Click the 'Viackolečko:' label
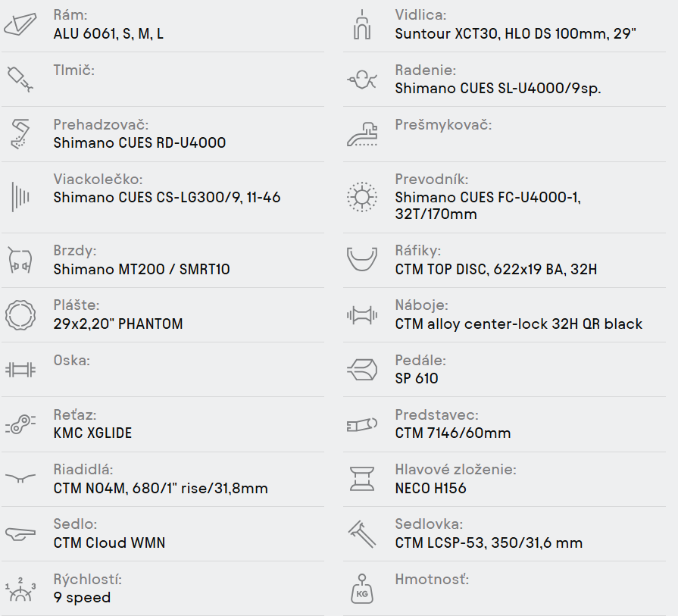 pyautogui.click(x=98, y=179)
